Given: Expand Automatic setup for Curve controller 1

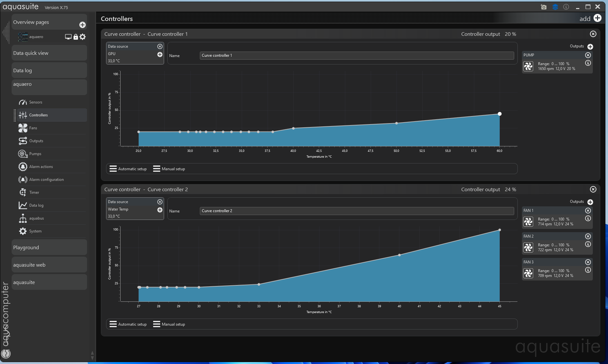Looking at the screenshot, I should (x=128, y=169).
